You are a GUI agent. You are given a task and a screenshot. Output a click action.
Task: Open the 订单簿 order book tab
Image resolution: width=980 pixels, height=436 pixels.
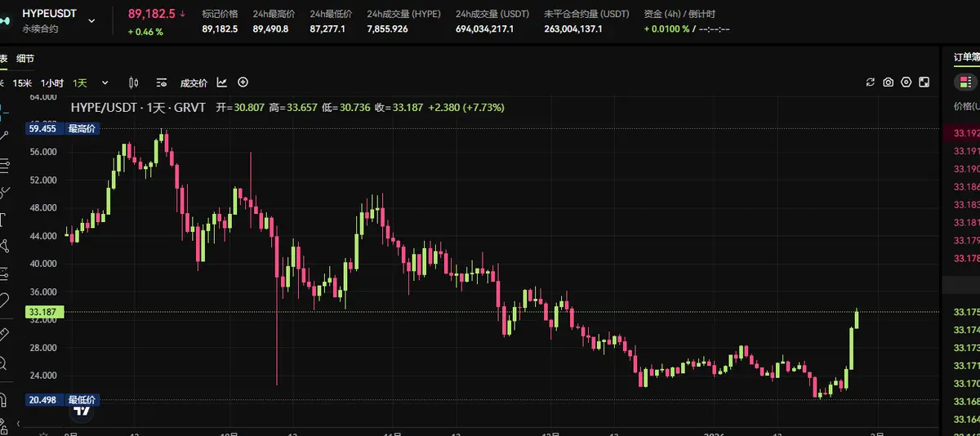tap(966, 58)
